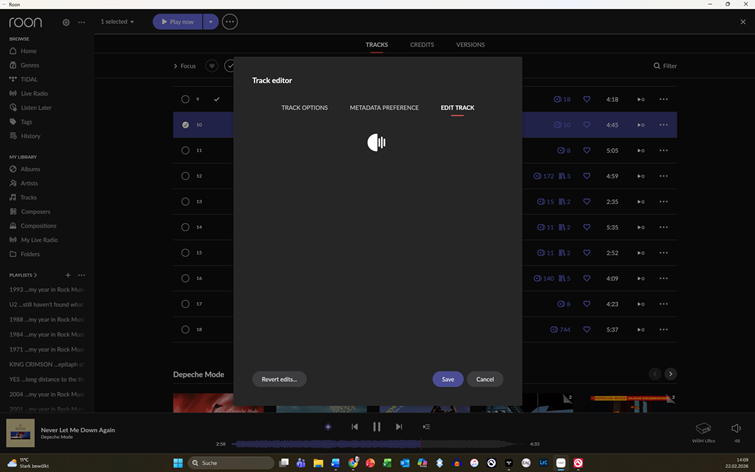The width and height of the screenshot is (755, 472).
Task: Open the Play now dropdown arrow
Action: (x=210, y=22)
